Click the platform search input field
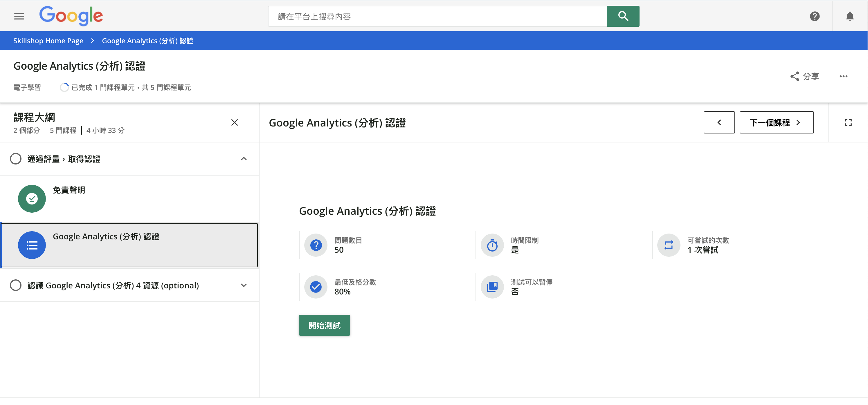868x405 pixels. (437, 16)
